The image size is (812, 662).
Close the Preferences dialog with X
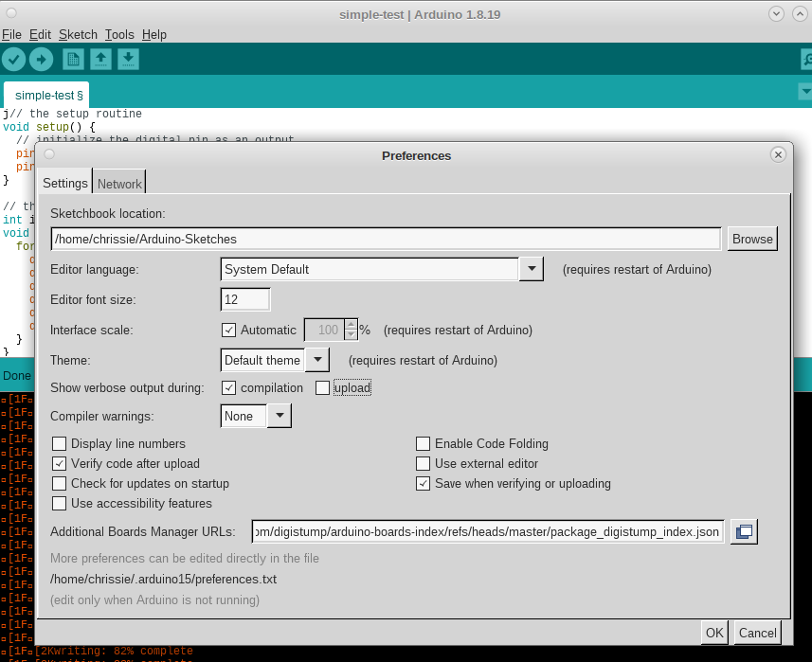(778, 154)
